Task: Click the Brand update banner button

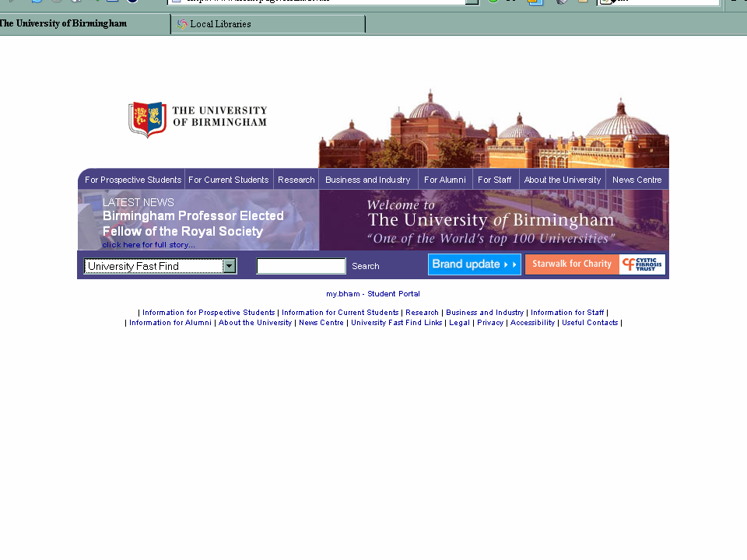Action: [x=475, y=264]
